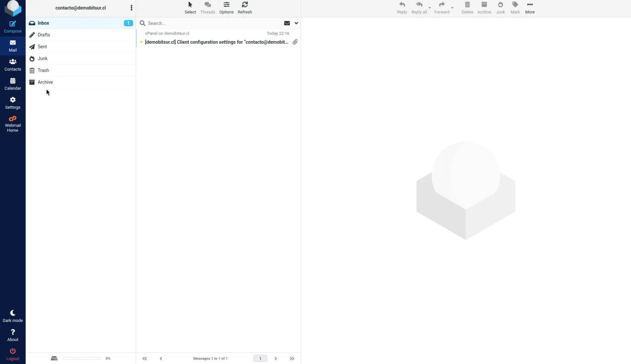Open Settings from the left sidebar
Image resolution: width=631 pixels, height=364 pixels.
[x=13, y=103]
